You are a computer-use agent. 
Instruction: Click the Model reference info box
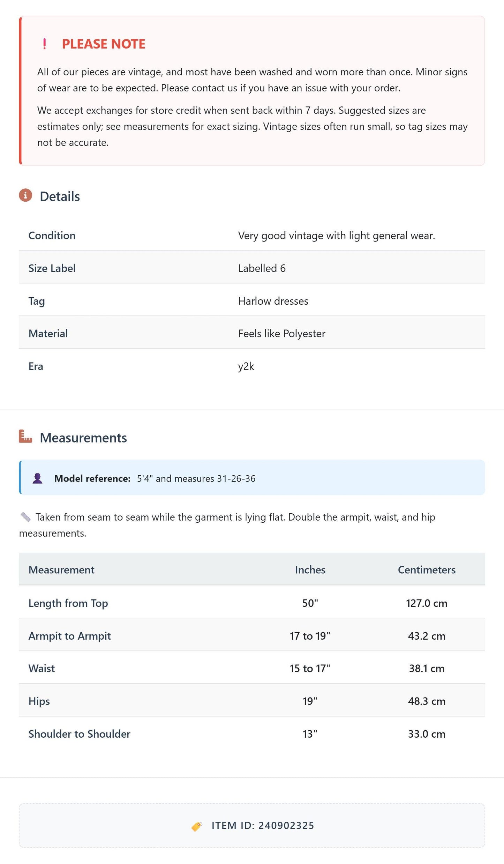252,477
